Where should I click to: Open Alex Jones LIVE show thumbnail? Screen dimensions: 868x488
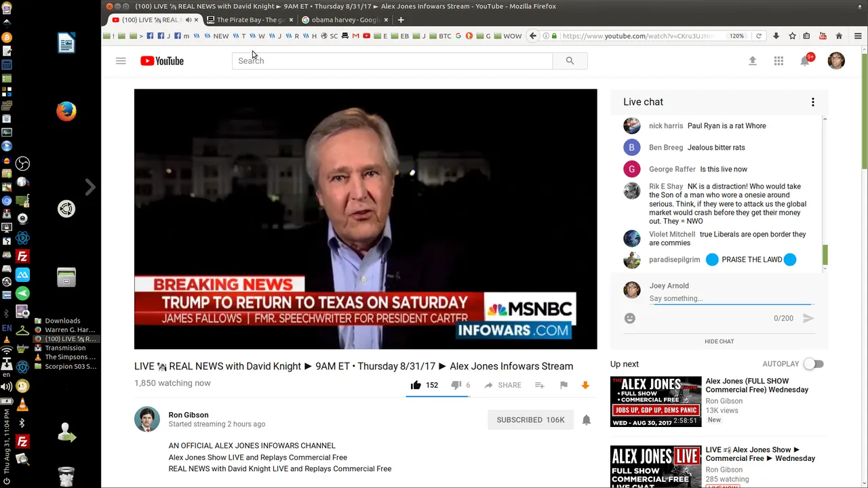(x=656, y=466)
